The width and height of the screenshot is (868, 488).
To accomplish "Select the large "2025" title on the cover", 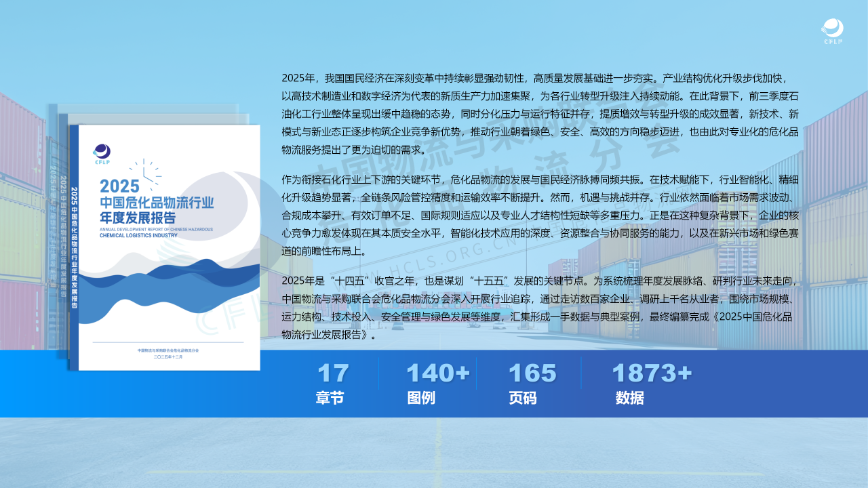I will click(119, 186).
